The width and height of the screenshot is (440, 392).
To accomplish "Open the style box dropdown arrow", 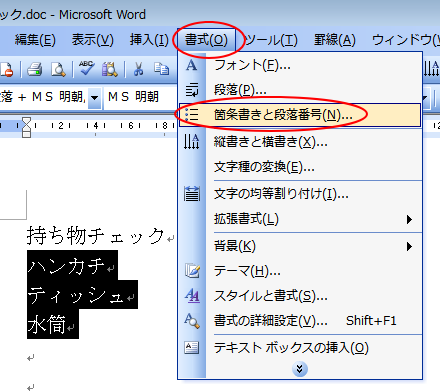I will [x=94, y=98].
